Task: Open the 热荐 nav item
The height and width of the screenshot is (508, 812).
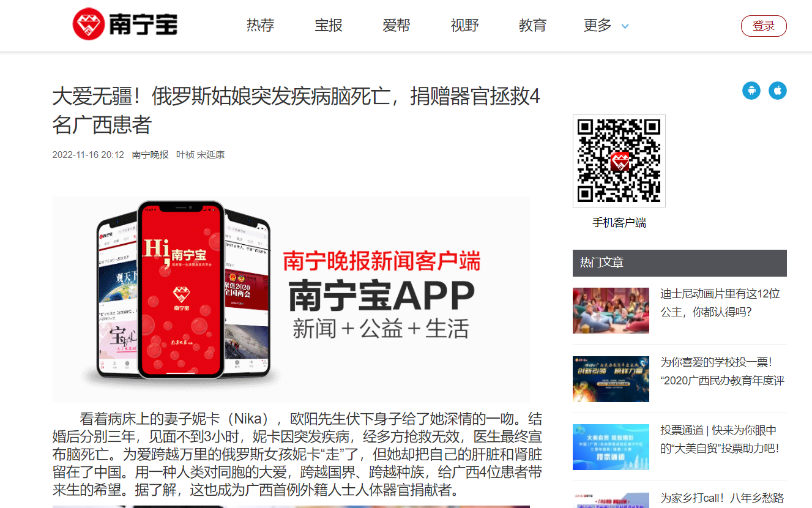Action: [261, 26]
